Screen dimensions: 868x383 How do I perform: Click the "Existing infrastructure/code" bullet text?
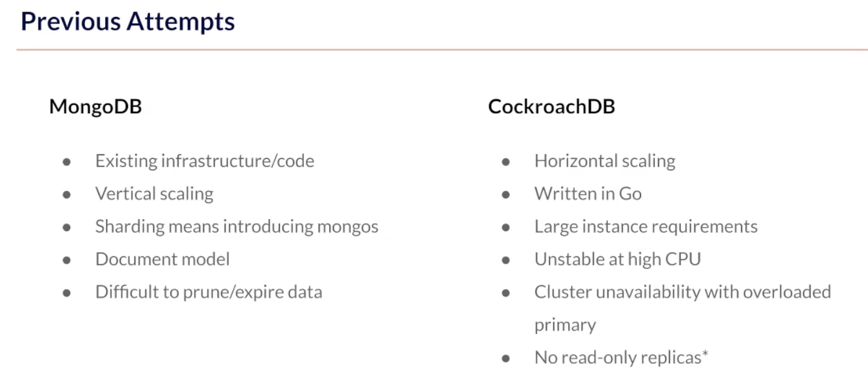(x=204, y=161)
